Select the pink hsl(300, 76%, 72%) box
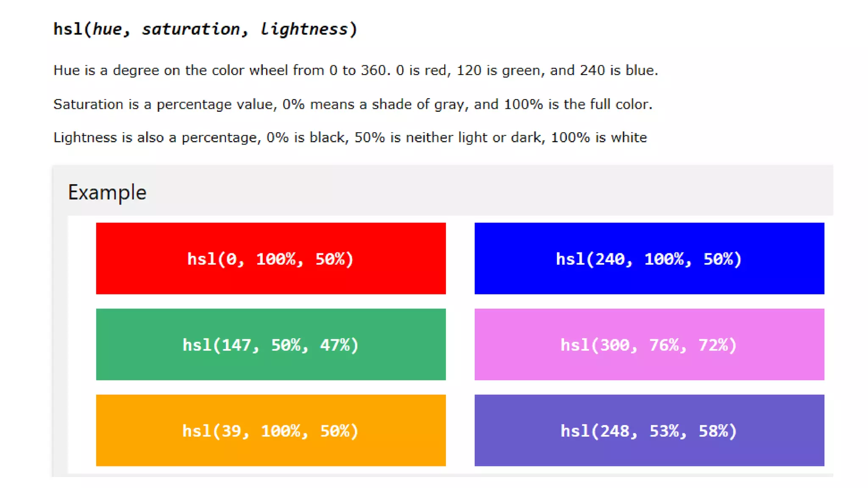 pos(649,344)
